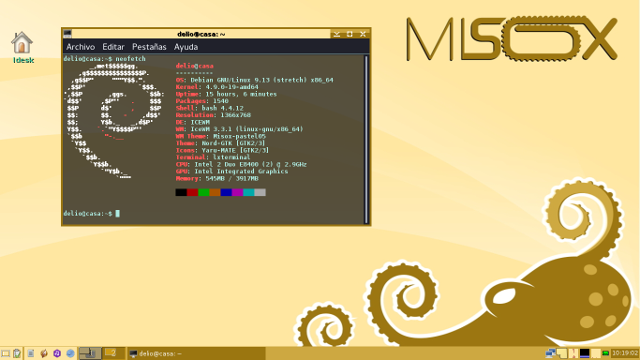Switch to workspace 2
Screen dimensions: 640x360
click(x=113, y=353)
